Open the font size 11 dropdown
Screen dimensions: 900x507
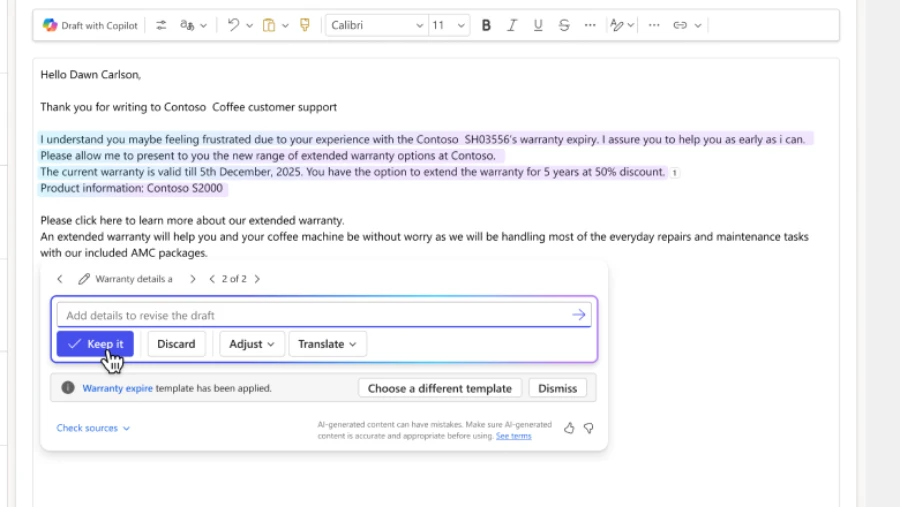click(x=449, y=26)
